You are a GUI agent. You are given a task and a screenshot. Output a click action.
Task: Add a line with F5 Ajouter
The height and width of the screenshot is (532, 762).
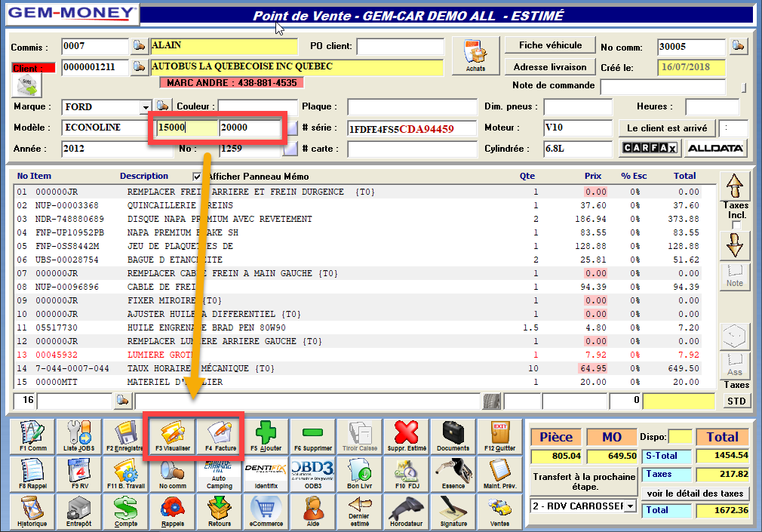pos(266,435)
